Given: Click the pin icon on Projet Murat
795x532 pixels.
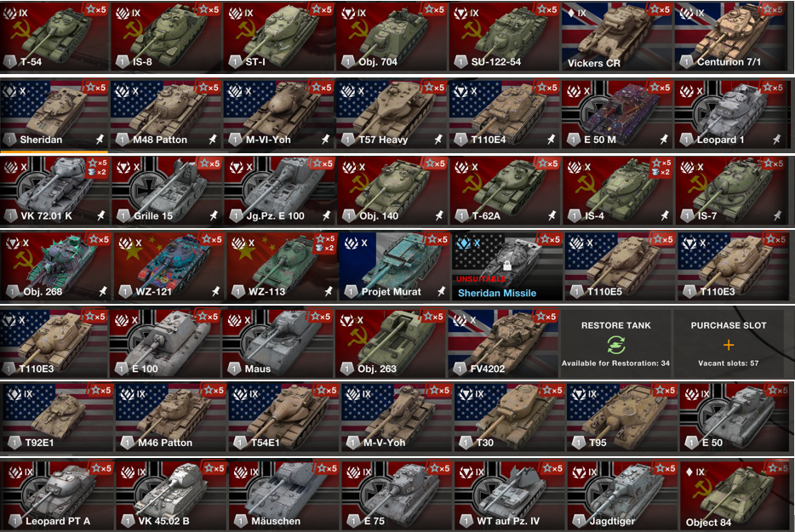Looking at the screenshot, I should [x=441, y=291].
